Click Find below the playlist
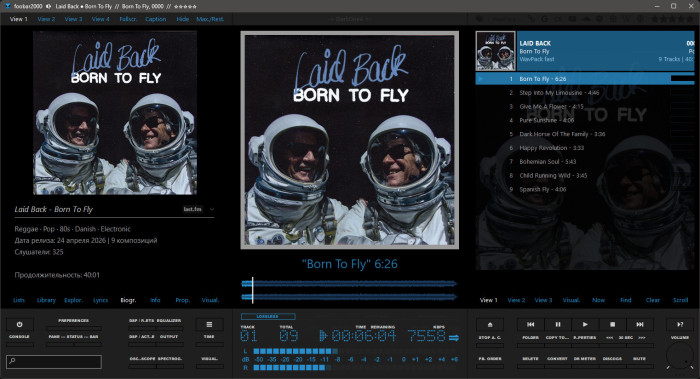The image size is (700, 379). point(625,300)
